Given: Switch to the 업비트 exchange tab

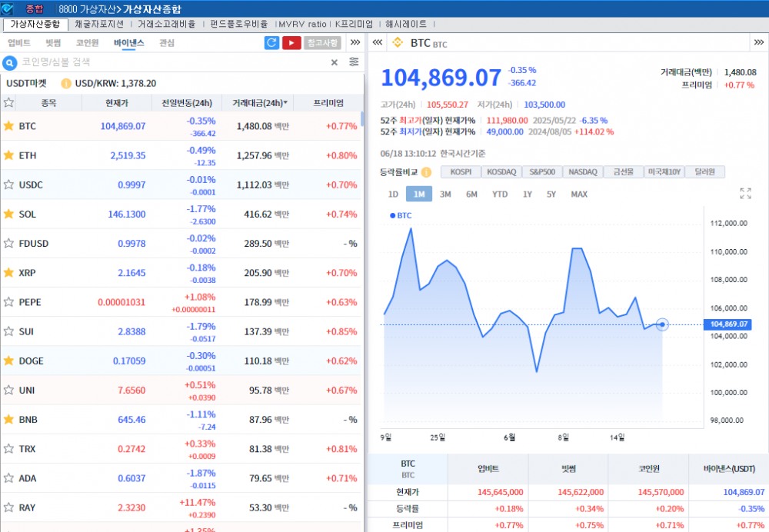Looking at the screenshot, I should pos(19,43).
